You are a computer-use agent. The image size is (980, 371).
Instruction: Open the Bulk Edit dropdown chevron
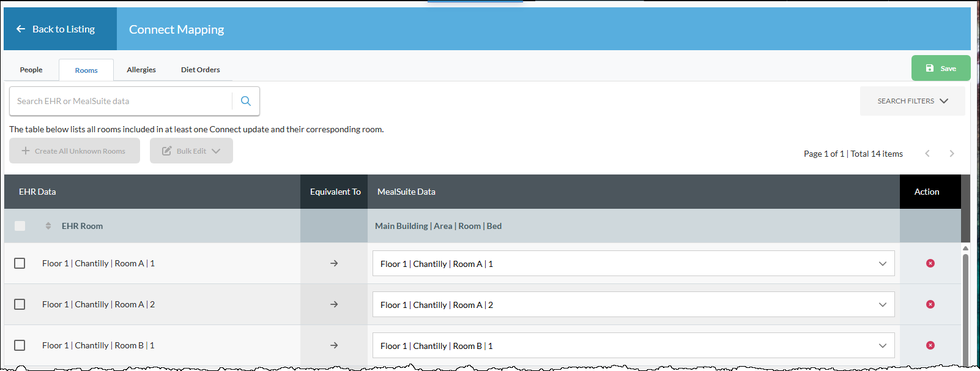pos(216,151)
